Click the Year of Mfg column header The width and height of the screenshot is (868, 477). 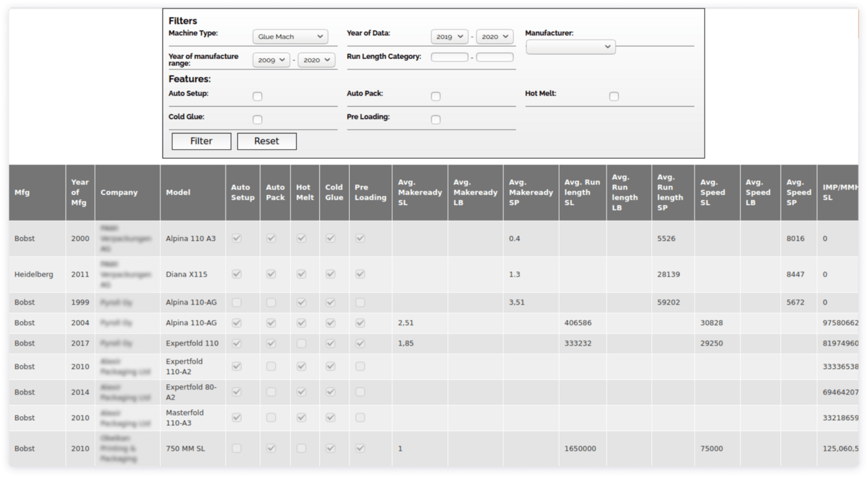point(80,192)
